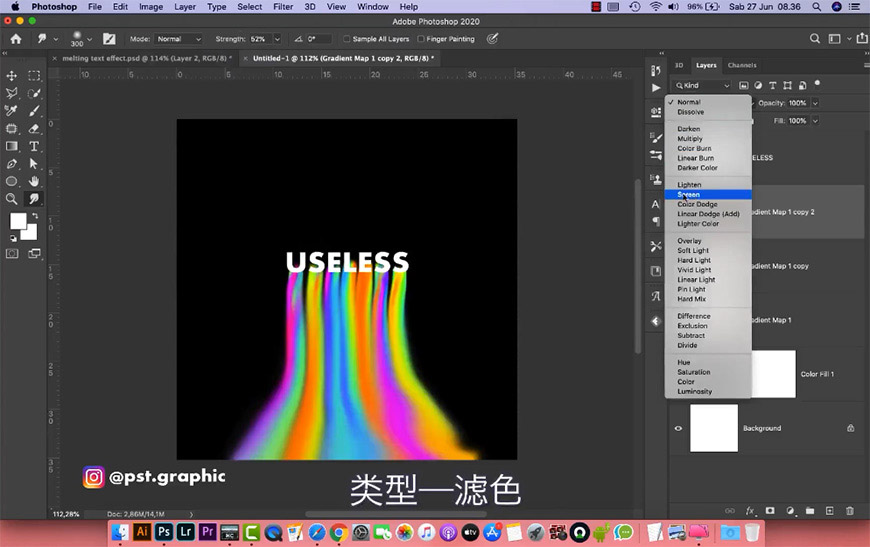Filter layers by shape type
This screenshot has height=547, width=870.
tap(787, 85)
